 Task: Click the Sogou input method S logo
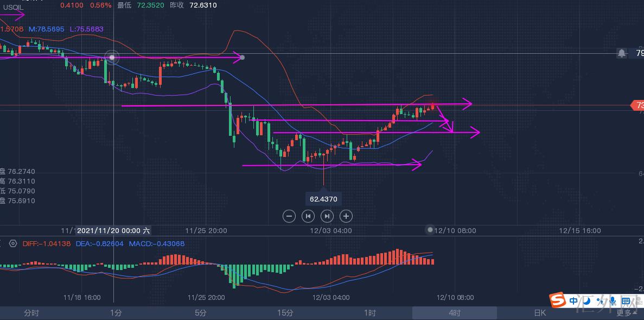coord(558,301)
